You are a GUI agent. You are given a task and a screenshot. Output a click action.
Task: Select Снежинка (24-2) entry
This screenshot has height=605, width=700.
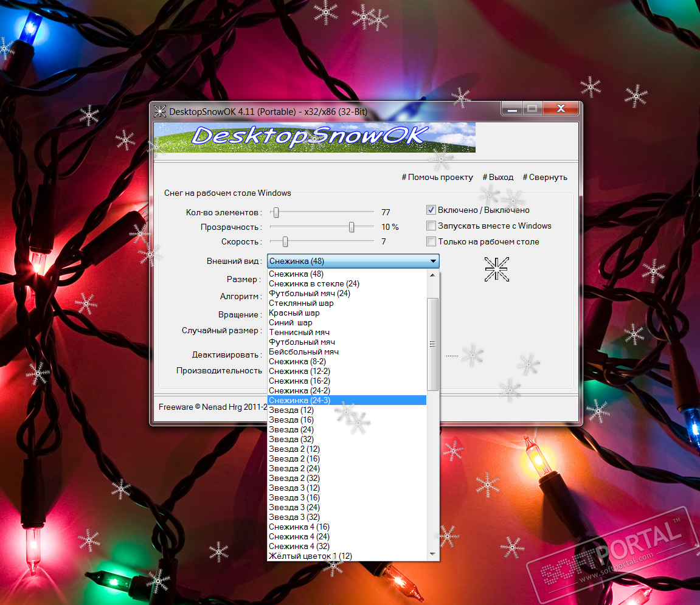click(x=347, y=391)
